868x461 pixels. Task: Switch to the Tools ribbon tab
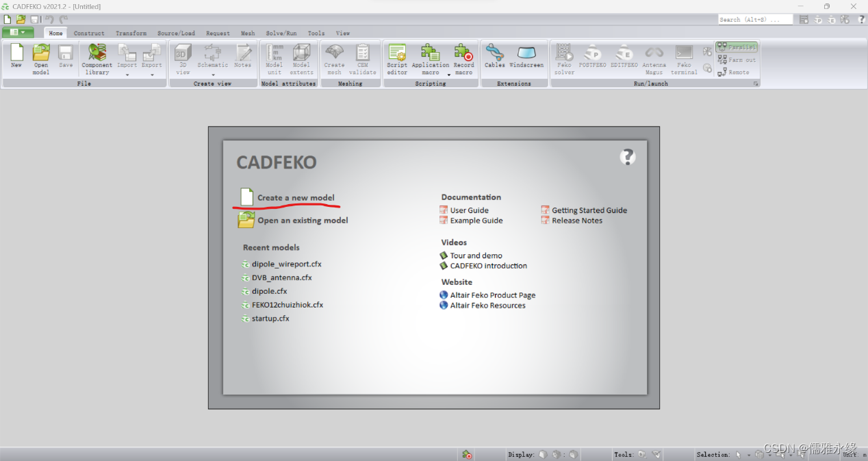pyautogui.click(x=316, y=33)
